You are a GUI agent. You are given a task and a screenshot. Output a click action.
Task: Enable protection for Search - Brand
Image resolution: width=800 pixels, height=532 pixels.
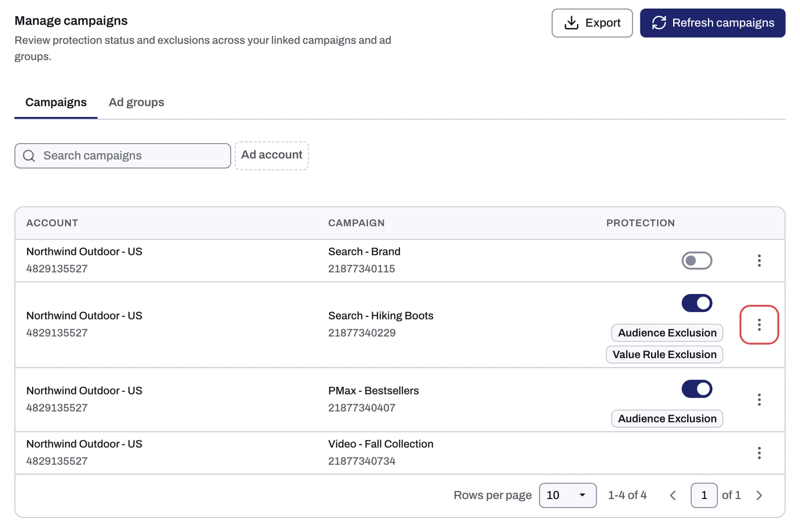[696, 260]
